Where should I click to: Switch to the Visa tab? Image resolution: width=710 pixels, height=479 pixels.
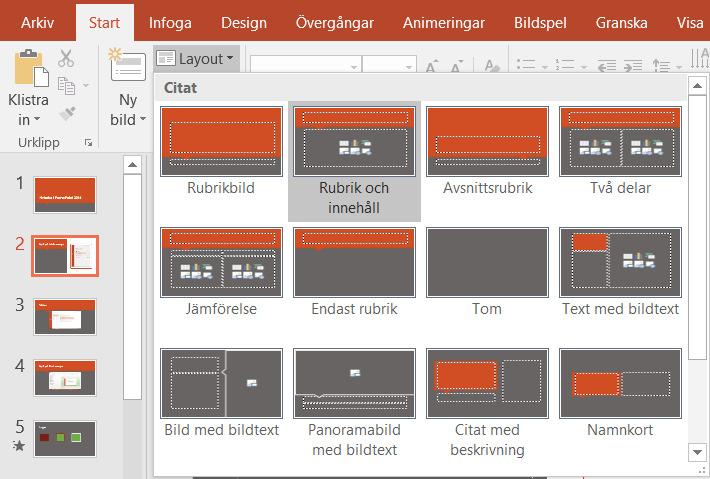pos(690,23)
